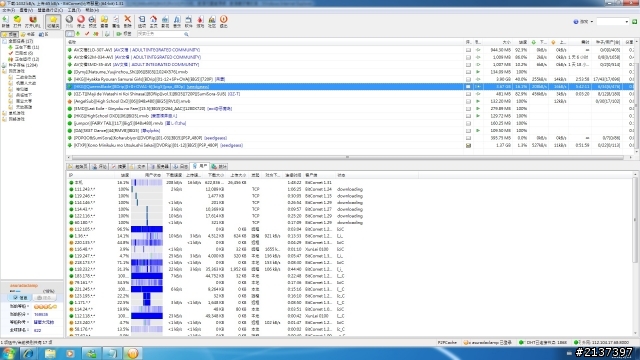Open the Servers bottom tab
Screen dimensions: 640x360
pos(160,167)
